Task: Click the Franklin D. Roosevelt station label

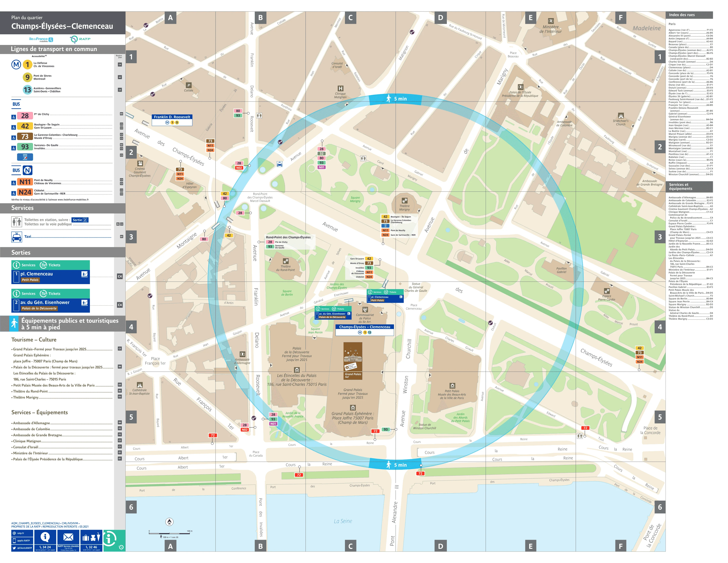Action: pyautogui.click(x=172, y=120)
